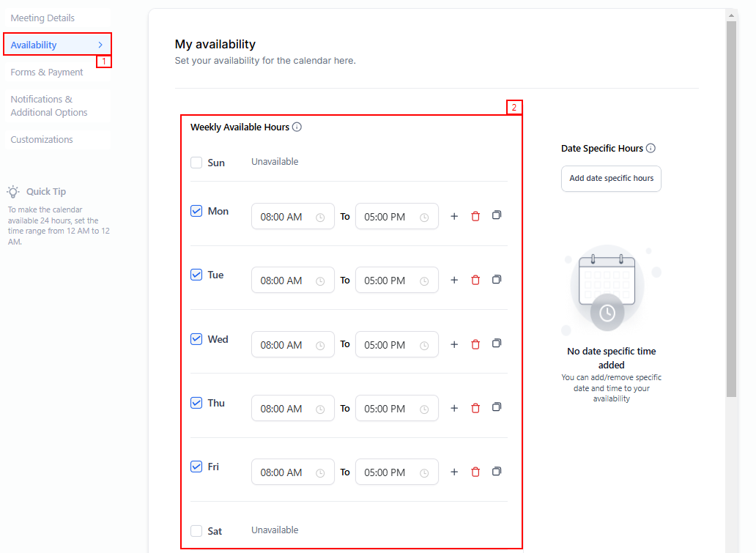Enable the Sunday availability checkbox

pyautogui.click(x=196, y=163)
